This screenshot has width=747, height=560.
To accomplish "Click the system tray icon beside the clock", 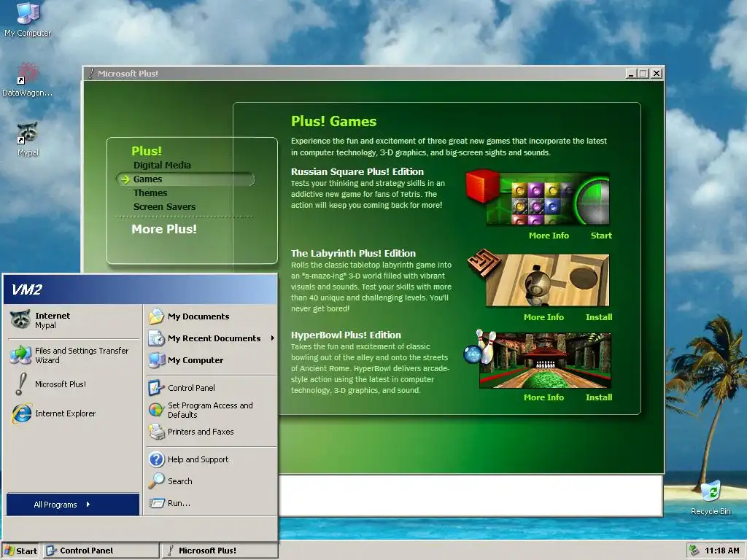I will pos(694,551).
